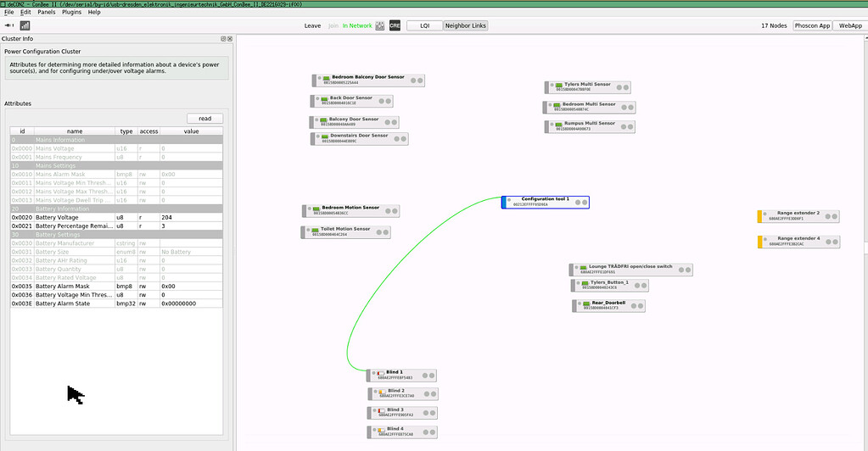
Task: Click the Blind 2 battery icon
Action: click(x=382, y=393)
